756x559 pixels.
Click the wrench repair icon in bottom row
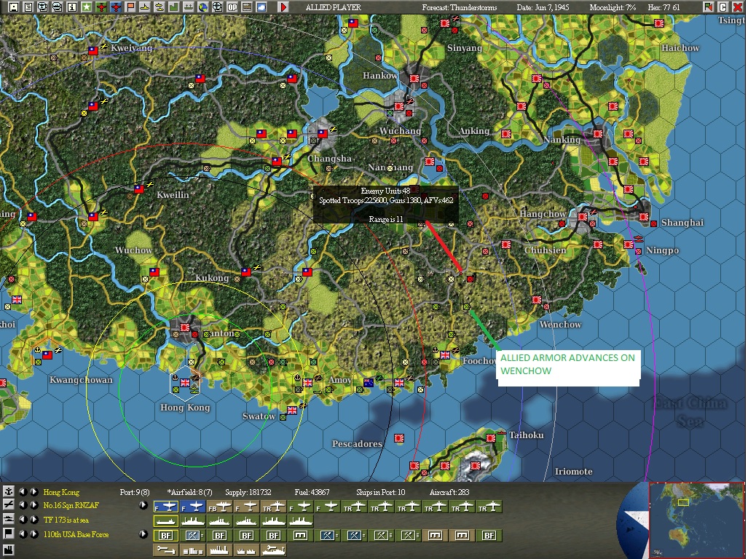(166, 550)
